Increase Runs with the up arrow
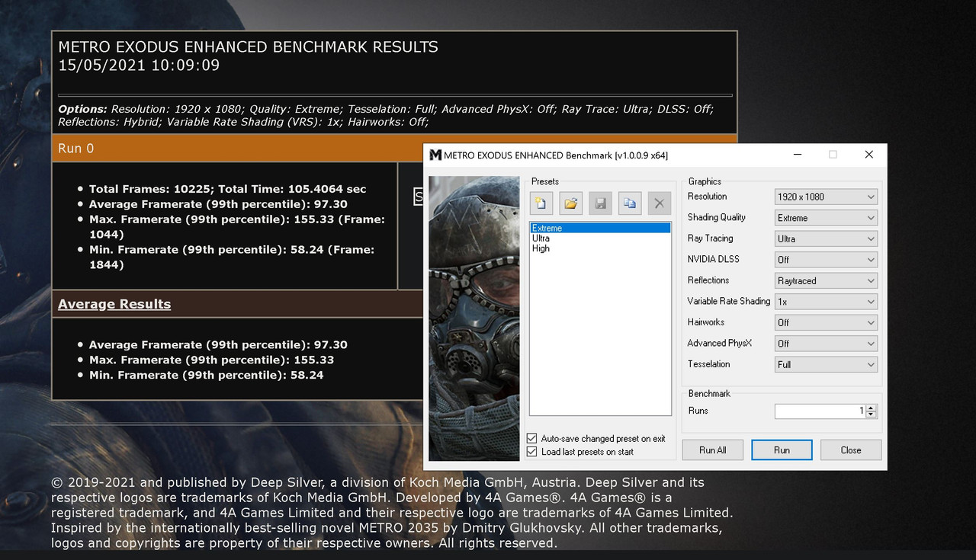The height and width of the screenshot is (560, 976). point(872,408)
